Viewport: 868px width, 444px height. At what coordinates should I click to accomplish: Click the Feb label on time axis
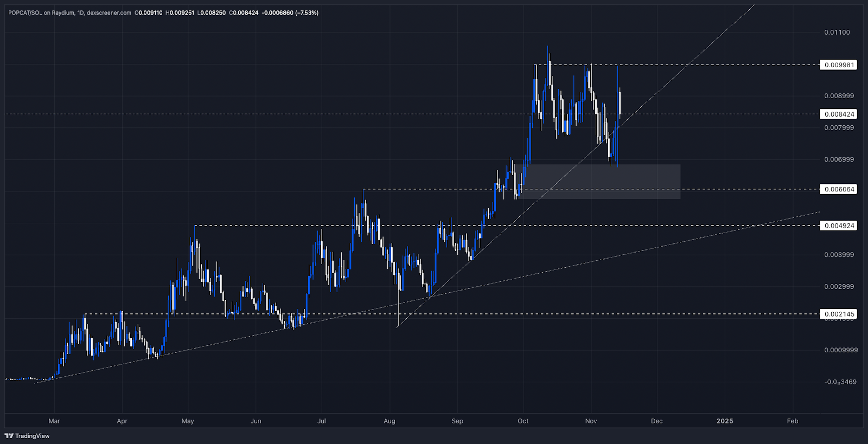[792, 421]
